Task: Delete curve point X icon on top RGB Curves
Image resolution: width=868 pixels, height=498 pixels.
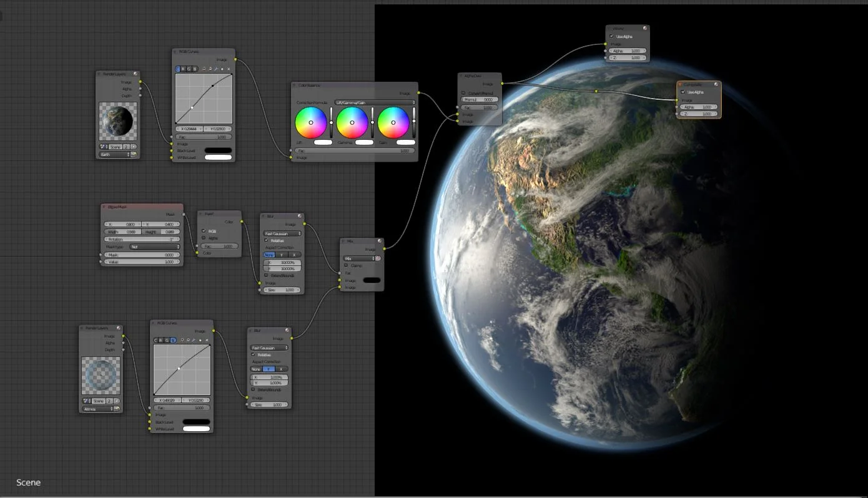Action: 229,69
